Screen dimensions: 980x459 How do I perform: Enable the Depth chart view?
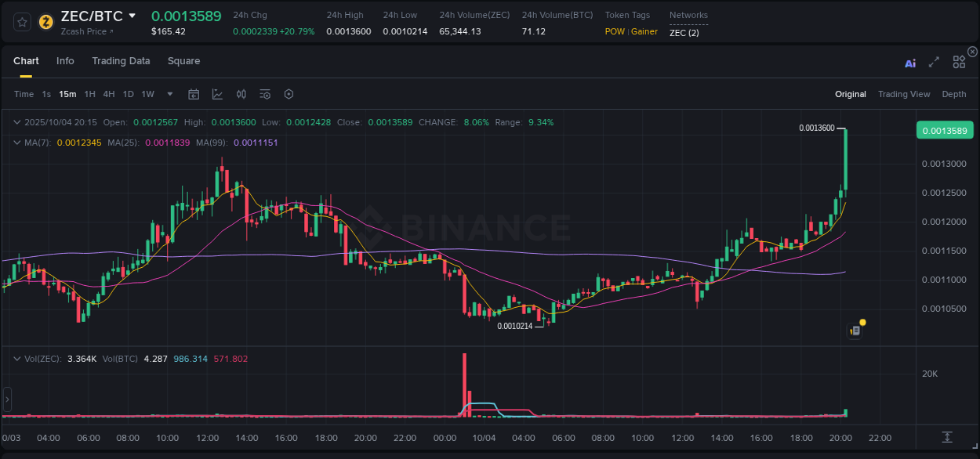click(x=954, y=94)
